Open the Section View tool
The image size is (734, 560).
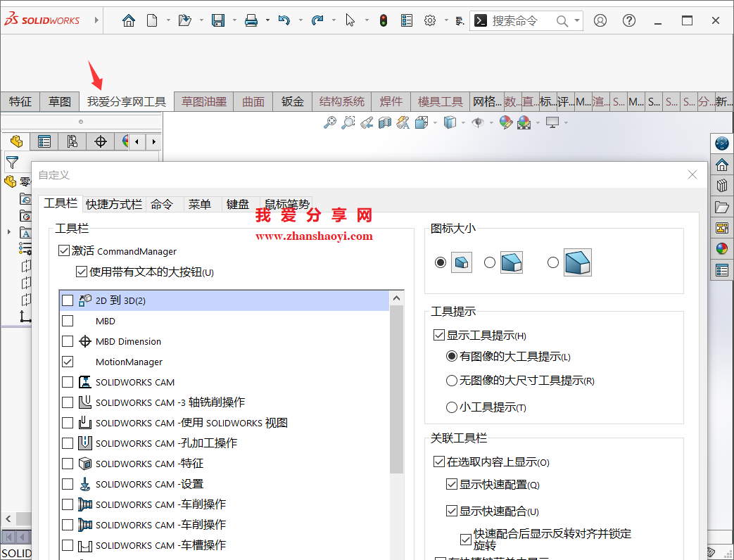pos(386,122)
